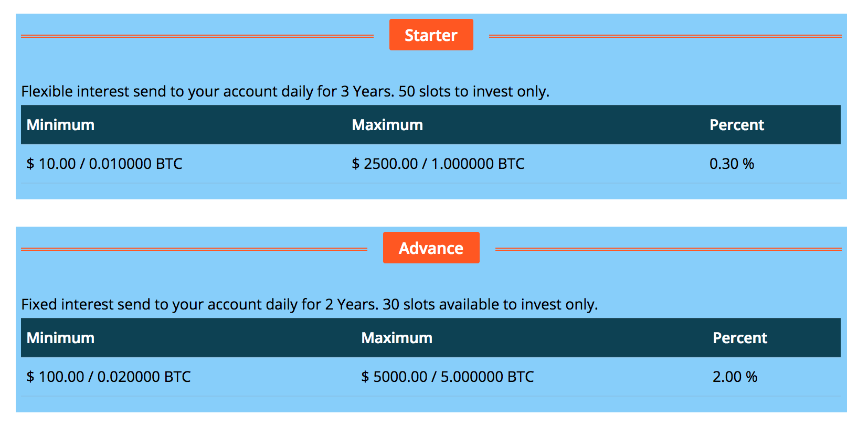This screenshot has width=868, height=426.
Task: Click the Percent header in Starter table
Action: click(x=736, y=125)
